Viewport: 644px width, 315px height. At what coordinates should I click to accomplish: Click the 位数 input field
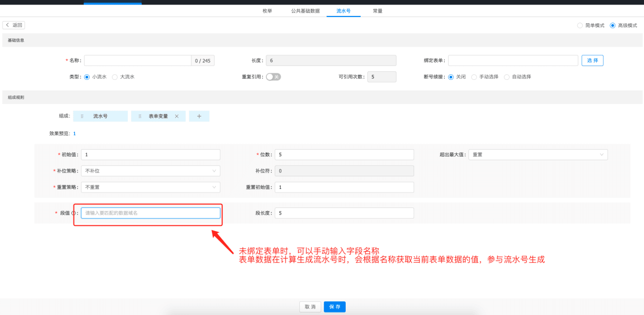344,155
